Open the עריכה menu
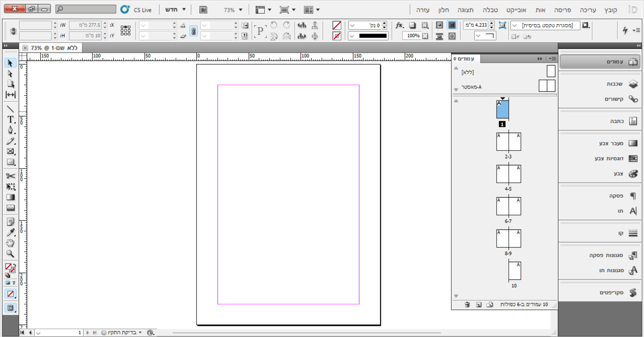644x337 pixels. coord(588,10)
